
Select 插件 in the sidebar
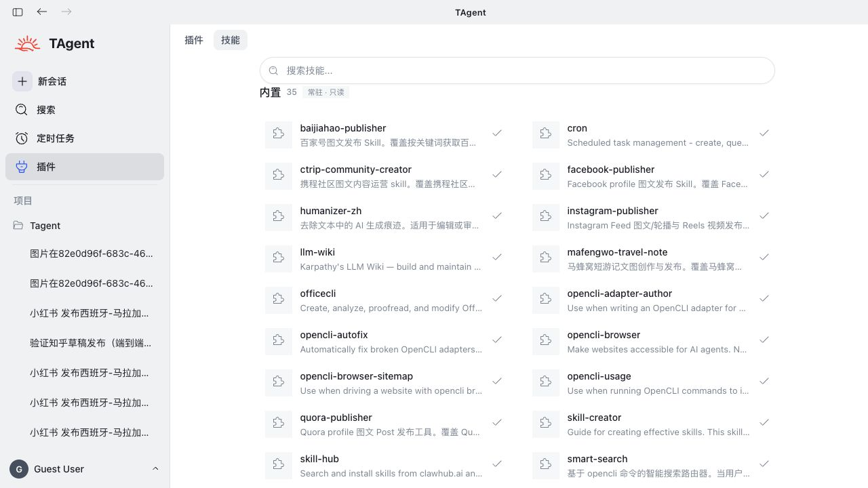[x=85, y=167]
